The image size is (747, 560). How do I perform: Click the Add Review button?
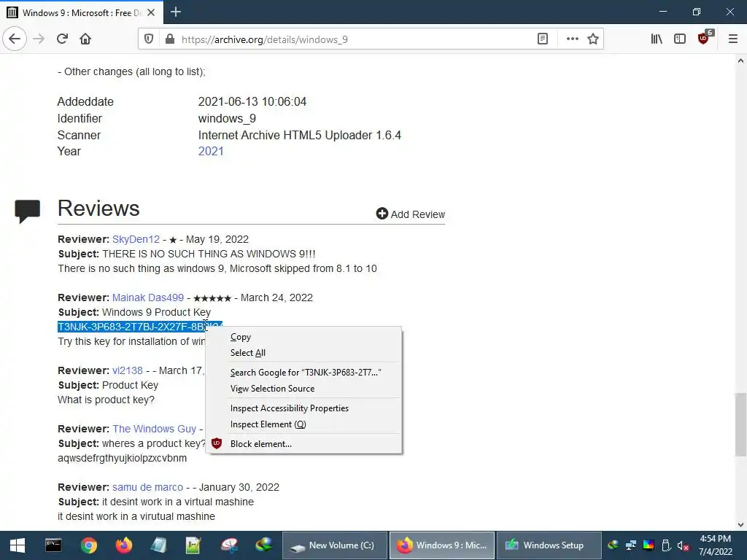[x=410, y=214]
